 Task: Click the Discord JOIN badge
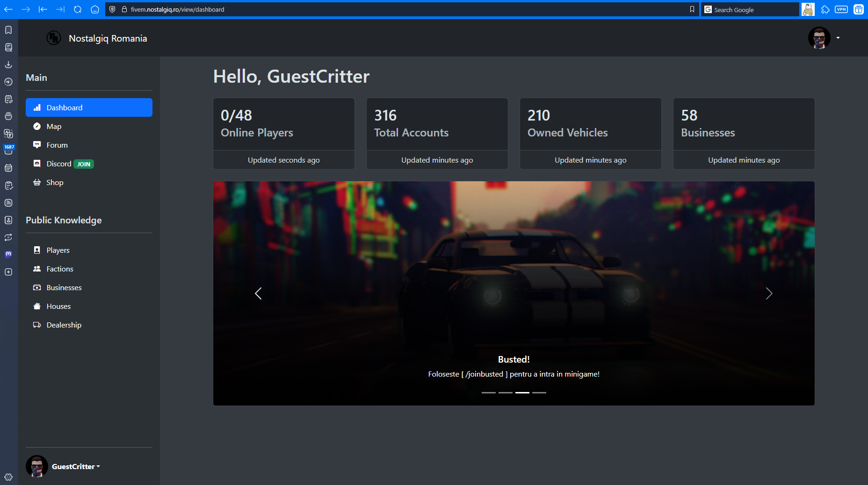point(84,164)
